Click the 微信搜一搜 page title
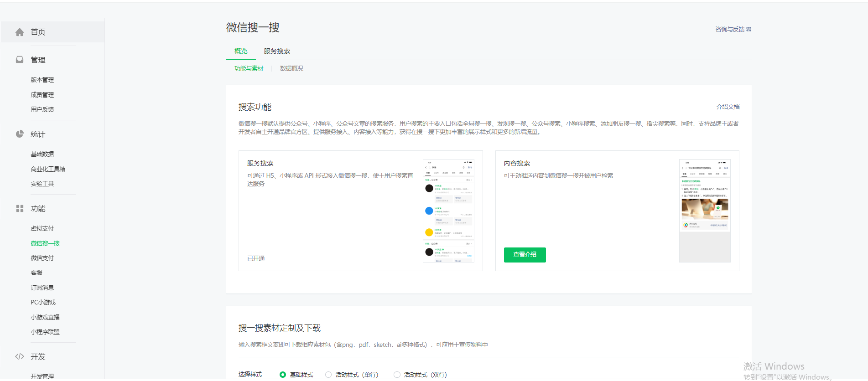The height and width of the screenshot is (381, 868). (x=253, y=27)
